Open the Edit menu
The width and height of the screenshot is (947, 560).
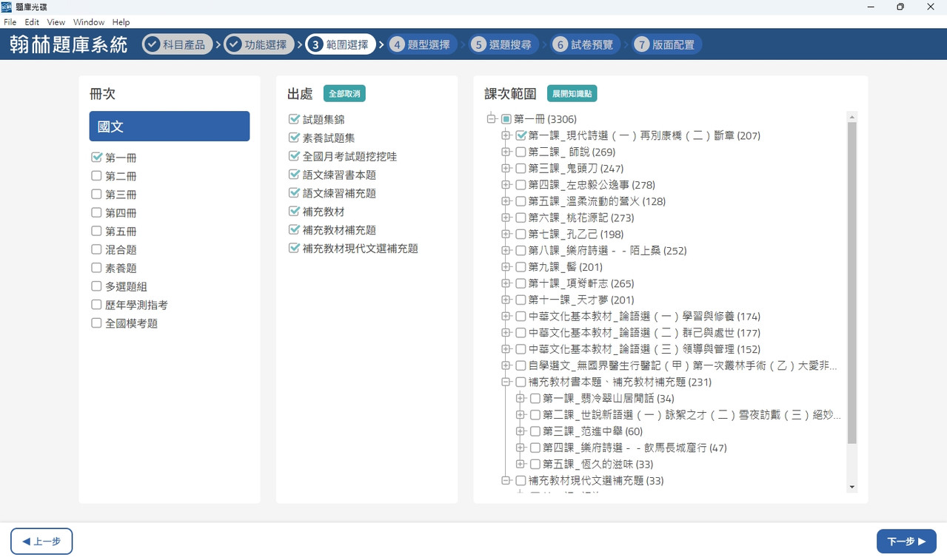coord(32,22)
